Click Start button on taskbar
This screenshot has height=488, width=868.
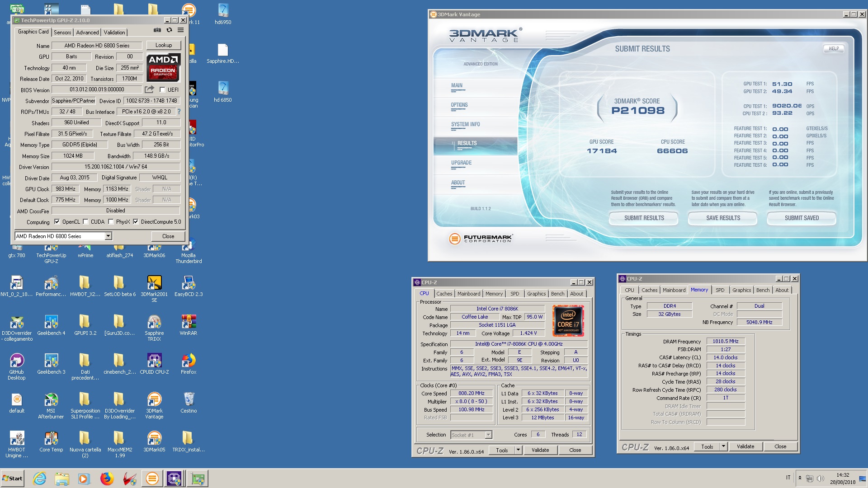[12, 479]
